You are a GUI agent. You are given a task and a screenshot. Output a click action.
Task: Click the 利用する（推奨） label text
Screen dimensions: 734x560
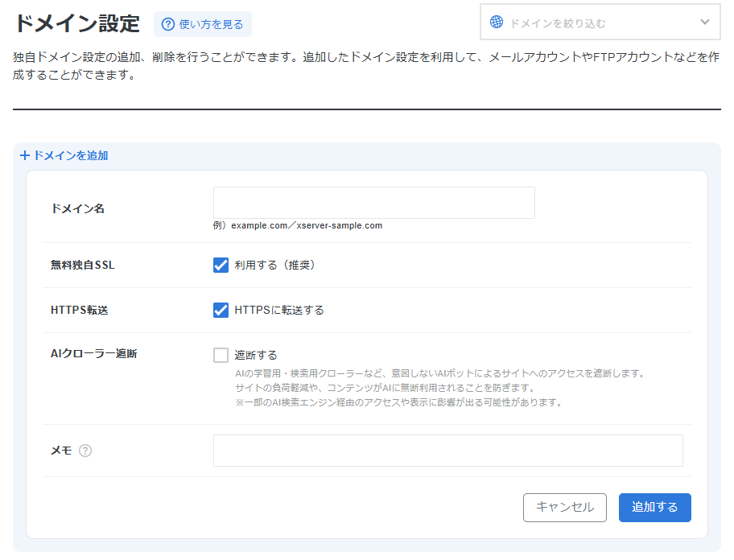pos(274,265)
